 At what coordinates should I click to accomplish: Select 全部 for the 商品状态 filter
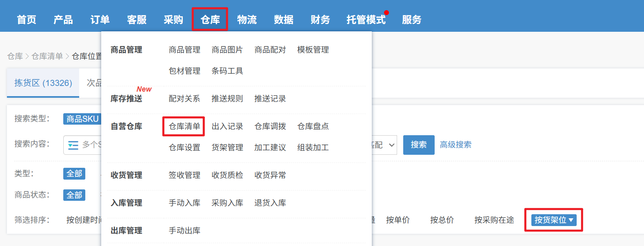click(74, 195)
